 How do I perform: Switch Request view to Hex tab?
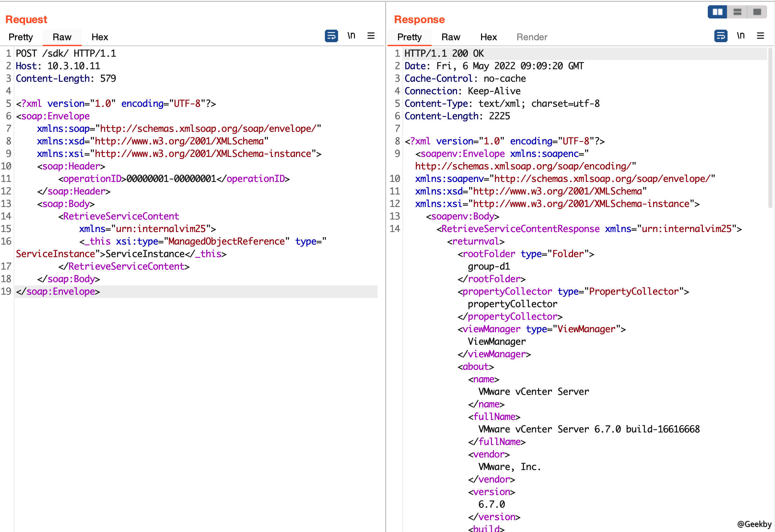pyautogui.click(x=100, y=37)
